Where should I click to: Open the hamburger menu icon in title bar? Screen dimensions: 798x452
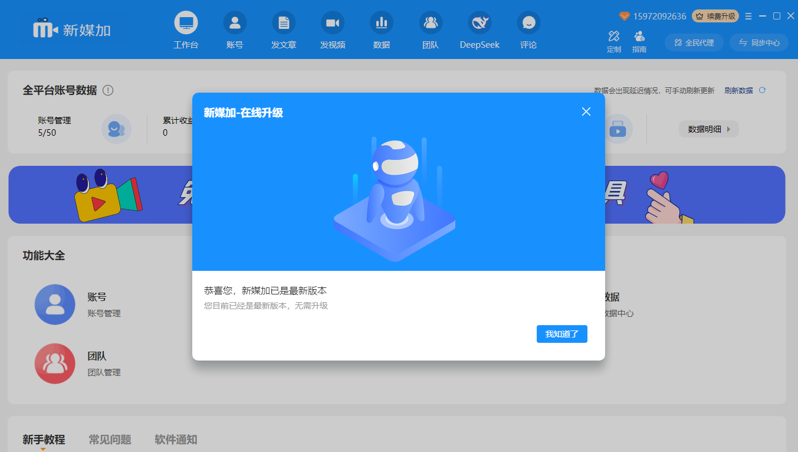click(x=748, y=16)
